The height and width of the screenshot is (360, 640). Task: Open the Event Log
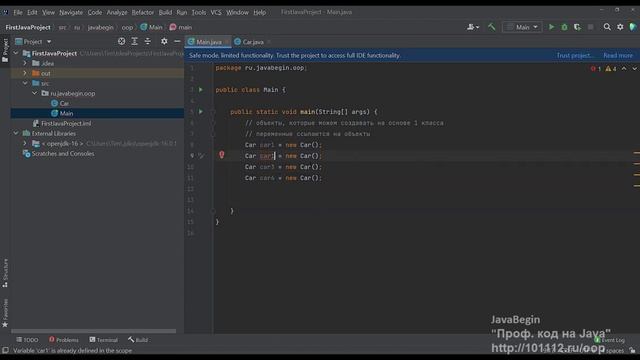(x=609, y=340)
